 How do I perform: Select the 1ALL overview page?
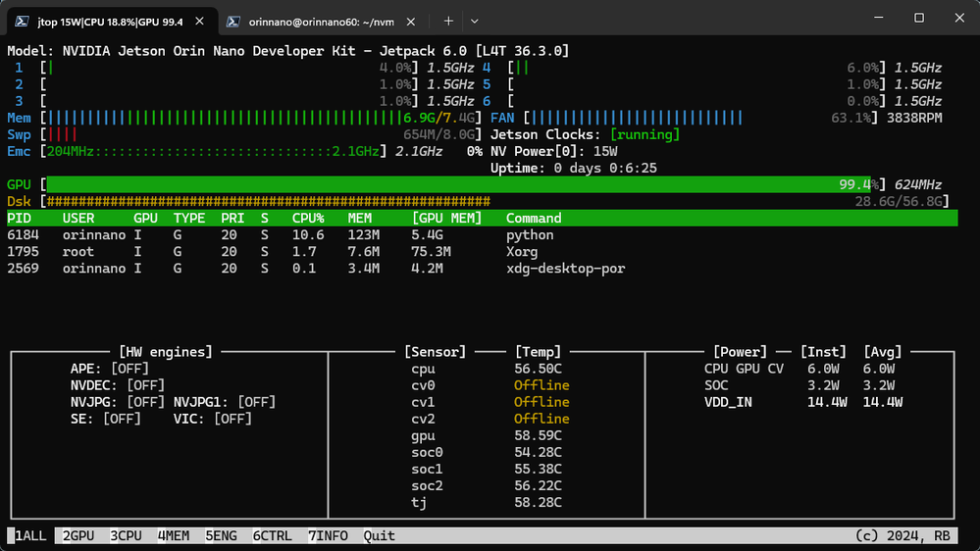(29, 536)
